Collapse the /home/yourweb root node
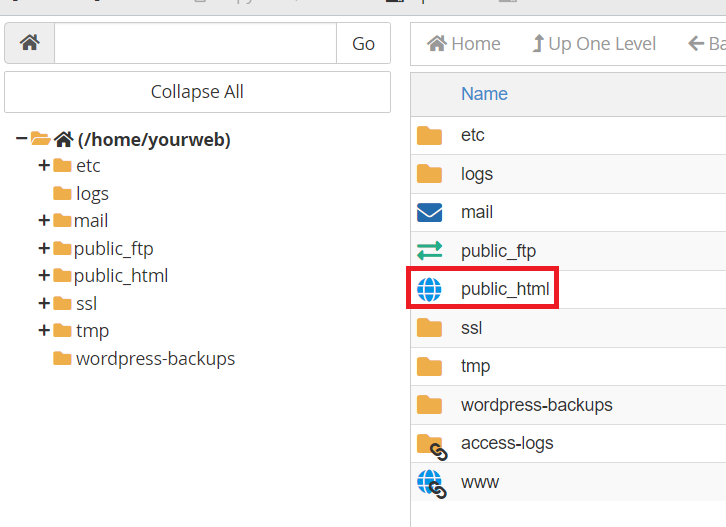Image resolution: width=726 pixels, height=527 pixels. [x=22, y=140]
